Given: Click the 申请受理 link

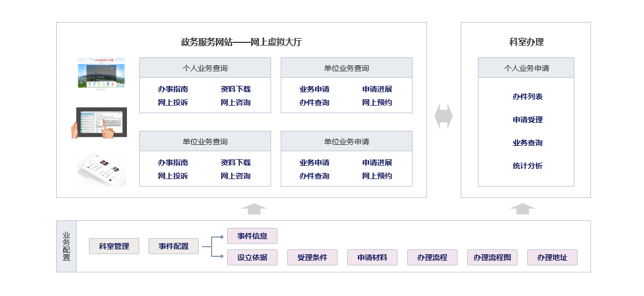Looking at the screenshot, I should tap(527, 120).
